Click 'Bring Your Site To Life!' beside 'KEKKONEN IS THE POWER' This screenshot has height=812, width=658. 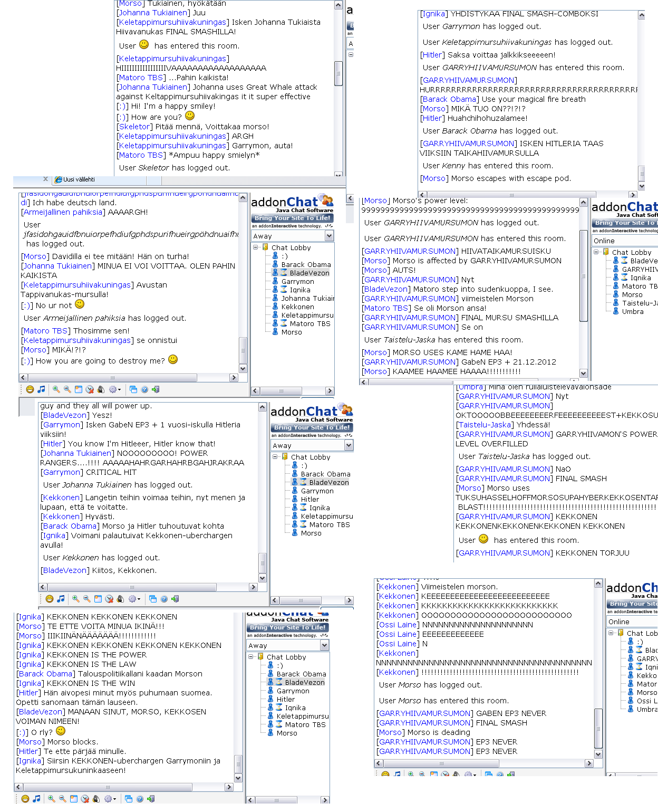point(287,627)
